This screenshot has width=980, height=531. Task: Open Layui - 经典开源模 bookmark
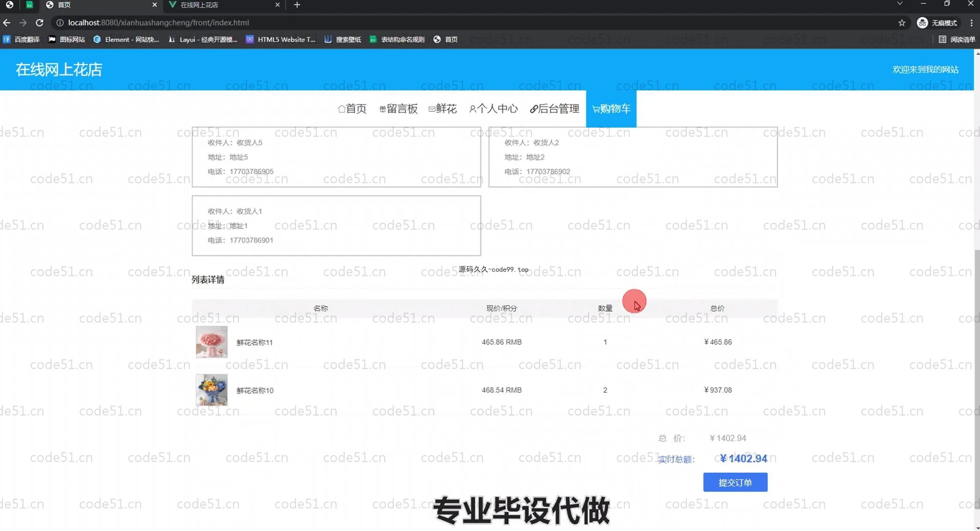pos(203,39)
